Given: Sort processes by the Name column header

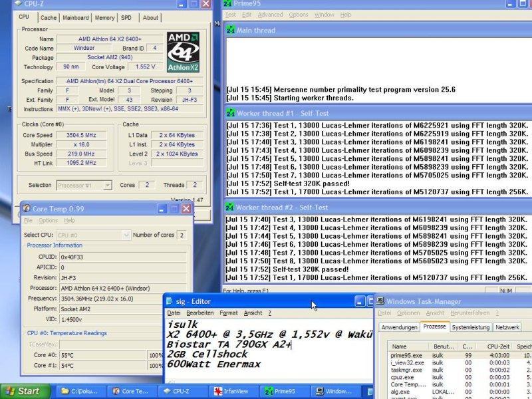Looking at the screenshot, I should coord(408,346).
